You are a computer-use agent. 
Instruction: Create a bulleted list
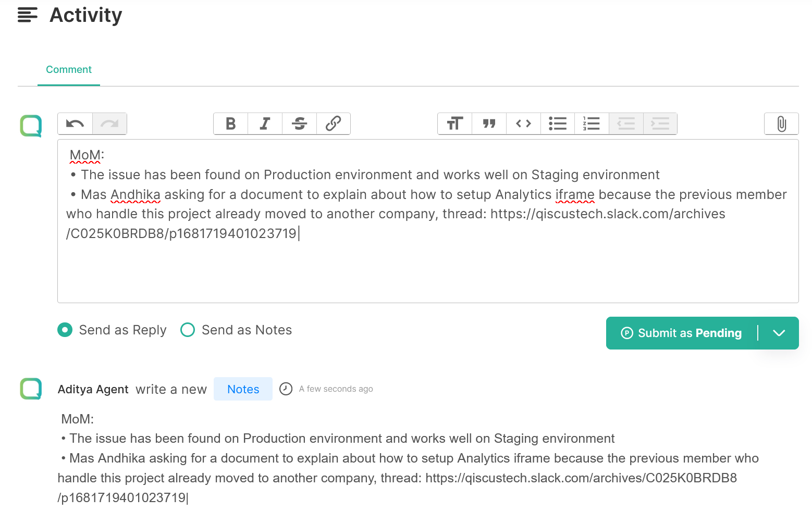[558, 124]
